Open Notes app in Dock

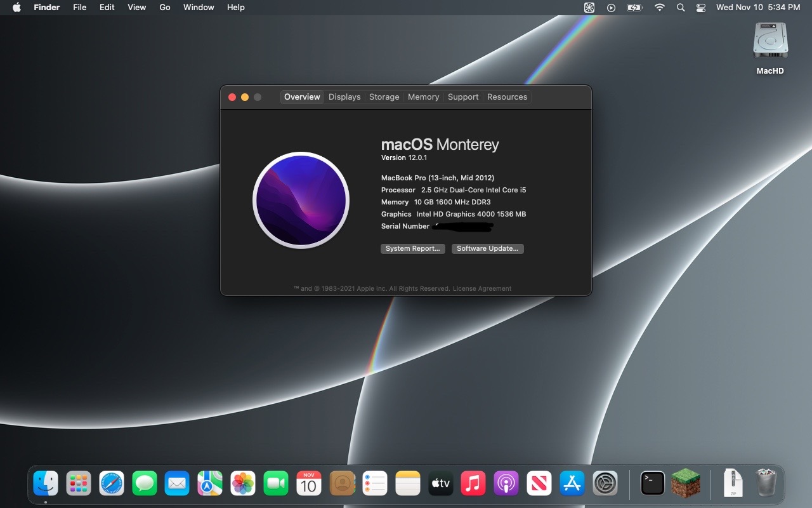(x=408, y=484)
